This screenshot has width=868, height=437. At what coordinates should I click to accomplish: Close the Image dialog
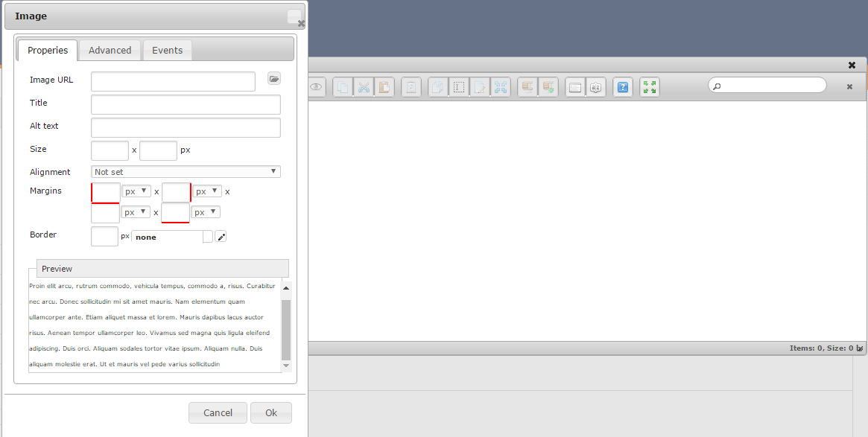(x=301, y=23)
